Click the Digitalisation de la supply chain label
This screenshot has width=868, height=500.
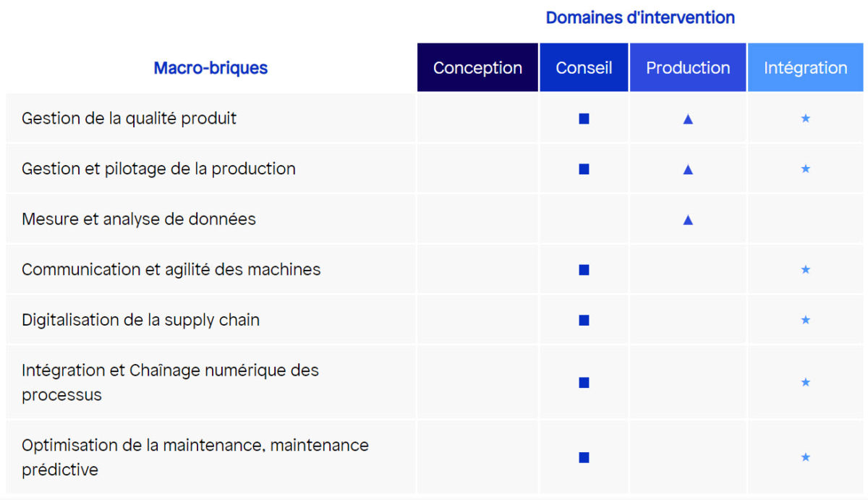[140, 320]
